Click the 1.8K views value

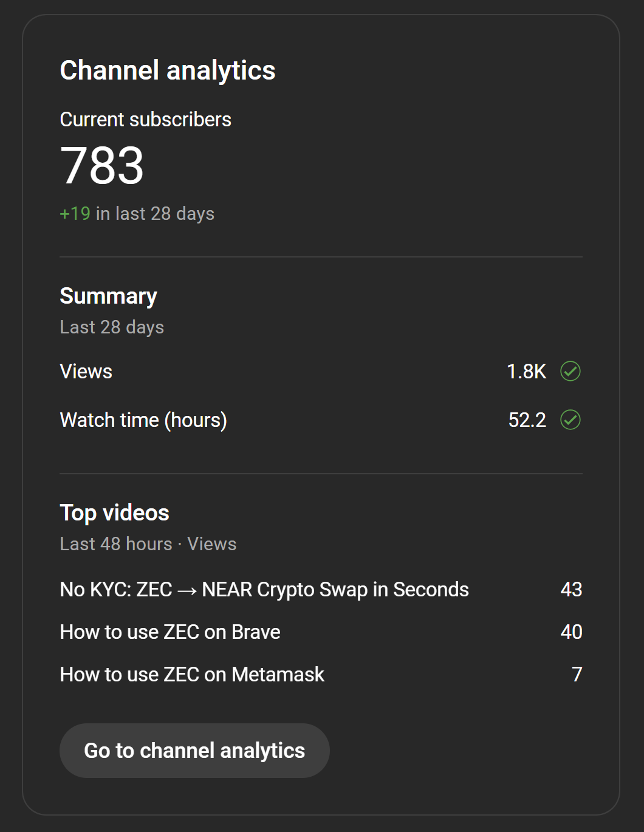(x=526, y=371)
